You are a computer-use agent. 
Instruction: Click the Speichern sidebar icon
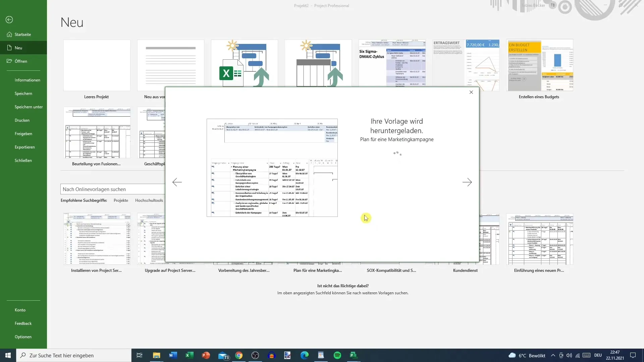pyautogui.click(x=23, y=93)
